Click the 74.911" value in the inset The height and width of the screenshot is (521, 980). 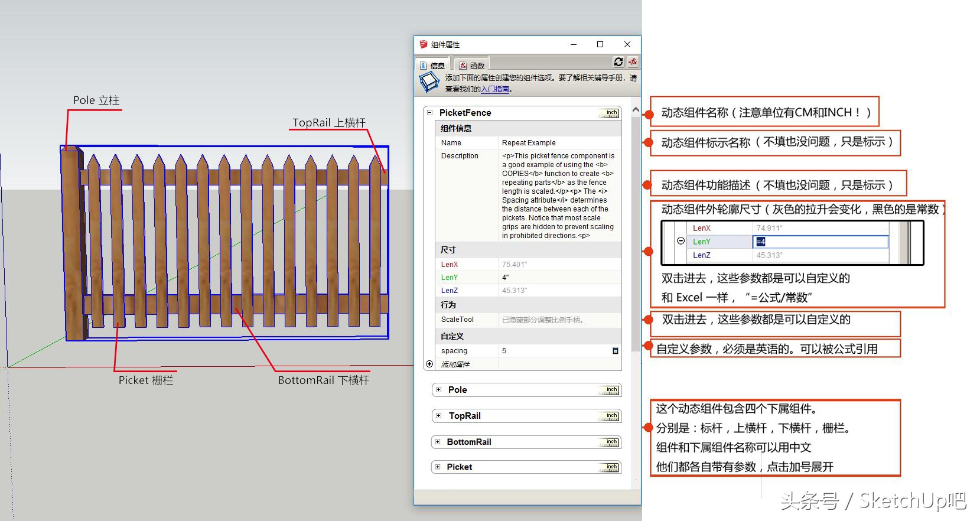(769, 228)
